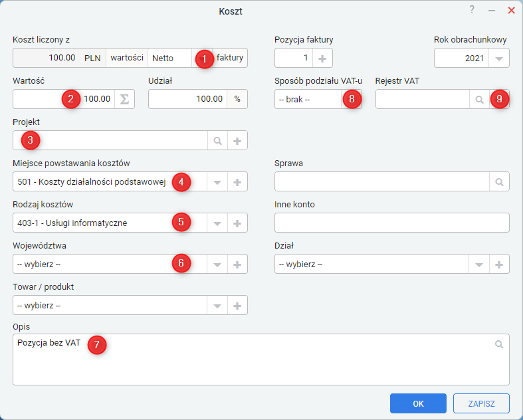
Task: Confirm with the OK button
Action: (418, 403)
